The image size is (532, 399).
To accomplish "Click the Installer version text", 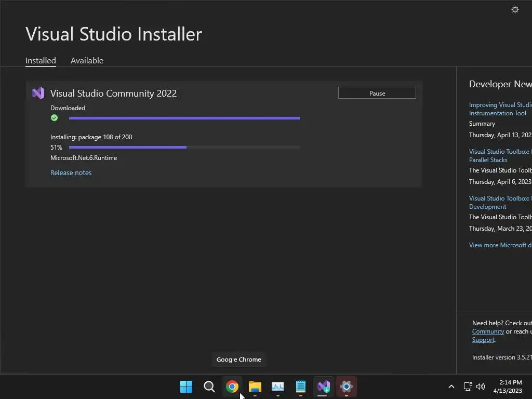I will pyautogui.click(x=502, y=357).
